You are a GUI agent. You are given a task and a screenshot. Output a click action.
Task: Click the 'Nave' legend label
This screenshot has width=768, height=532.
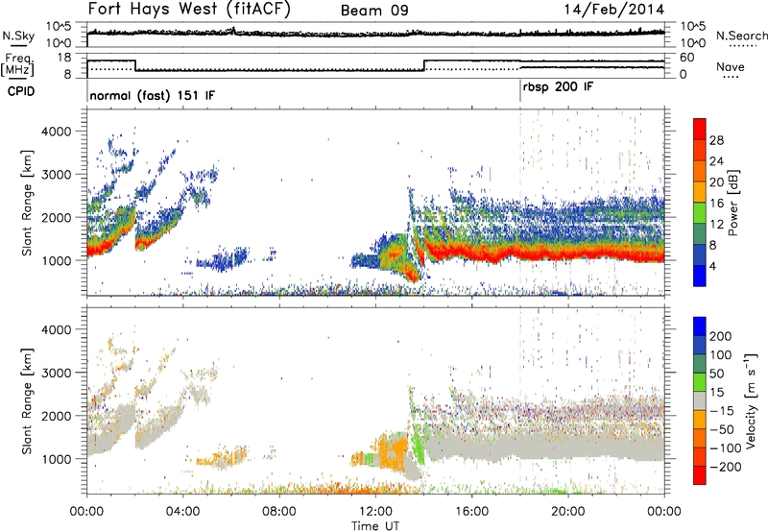tap(730, 66)
